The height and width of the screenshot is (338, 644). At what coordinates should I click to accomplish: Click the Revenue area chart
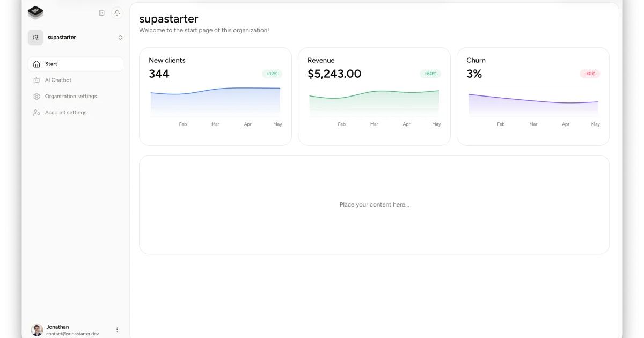374,103
